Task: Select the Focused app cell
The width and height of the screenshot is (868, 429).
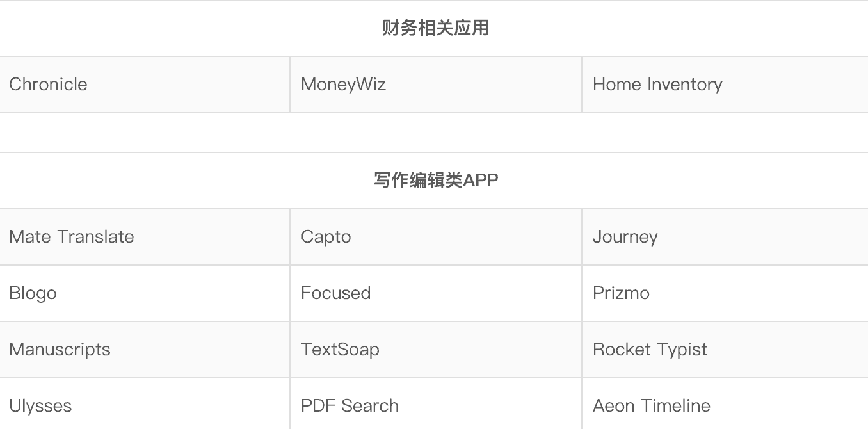Action: pos(335,293)
